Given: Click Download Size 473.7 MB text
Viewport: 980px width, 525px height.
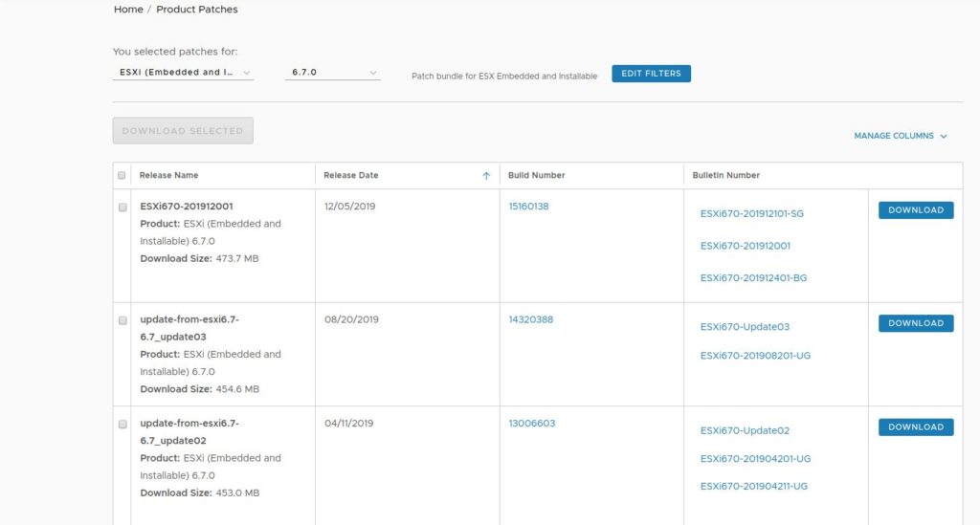Looking at the screenshot, I should pos(199,258).
